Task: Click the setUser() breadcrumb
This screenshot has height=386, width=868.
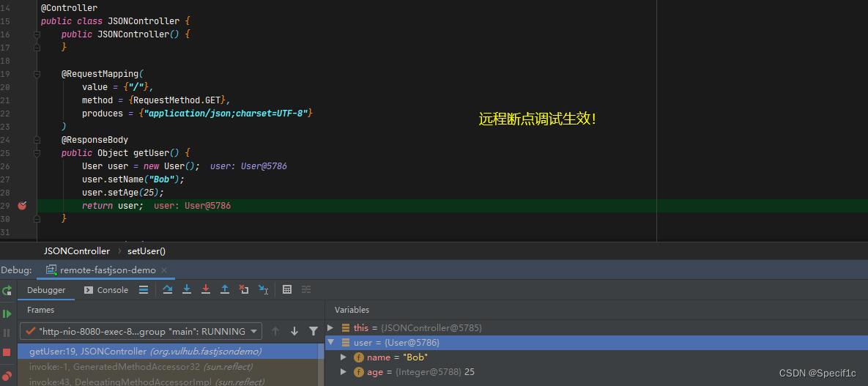Action: tap(146, 251)
